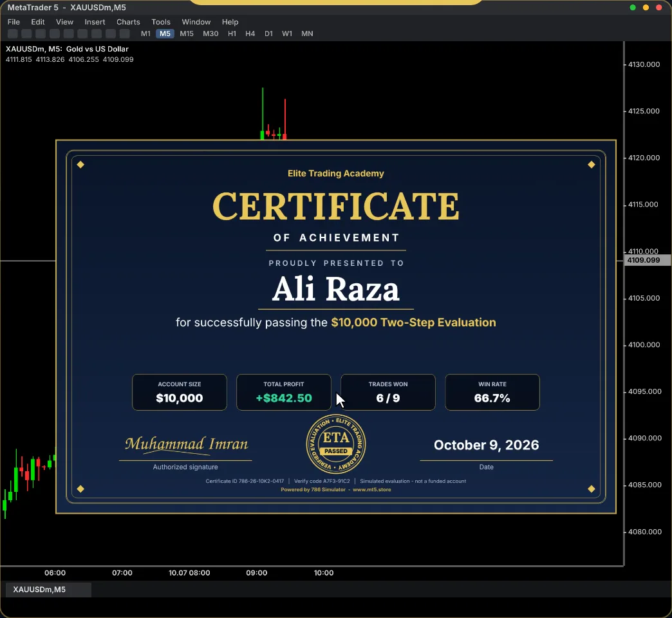Click the first blank toolbar button left of M1
Screen dimensions: 672x618
[x=13, y=33]
